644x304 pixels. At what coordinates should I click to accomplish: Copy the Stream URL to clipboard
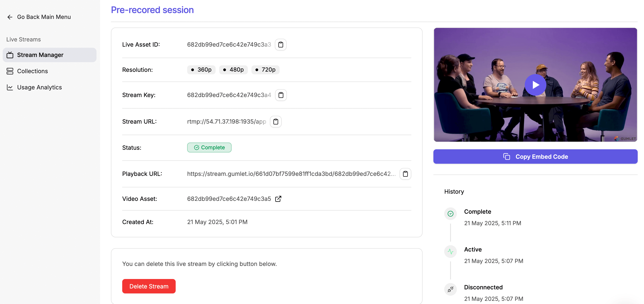(x=276, y=122)
